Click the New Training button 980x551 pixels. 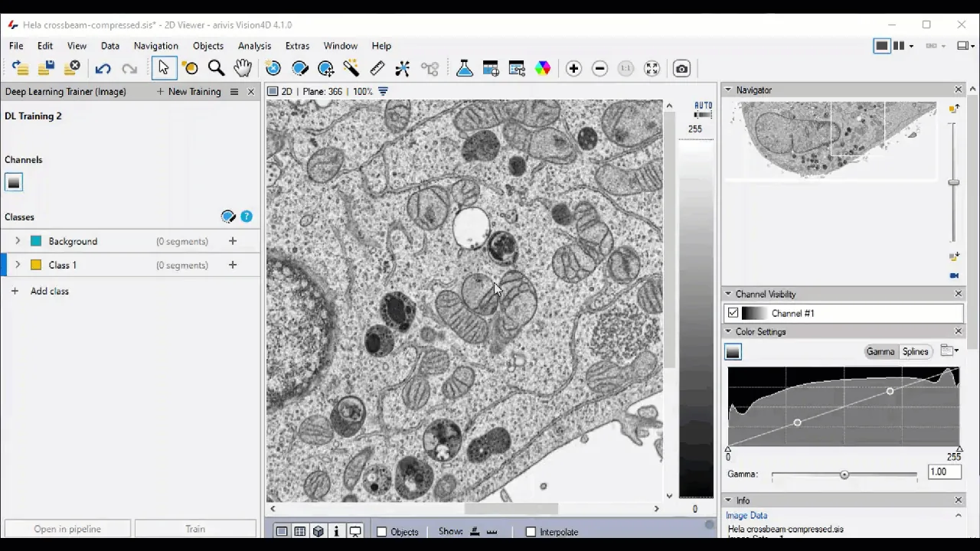point(188,92)
